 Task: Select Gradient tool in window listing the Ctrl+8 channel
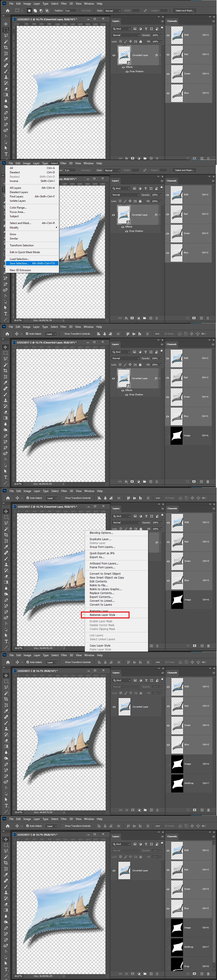tap(6, 910)
